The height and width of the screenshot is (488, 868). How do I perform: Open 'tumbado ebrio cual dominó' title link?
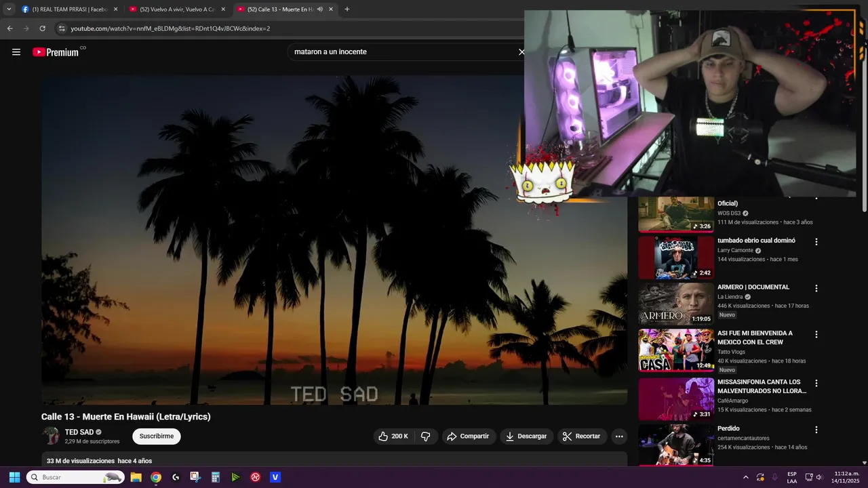coord(756,241)
